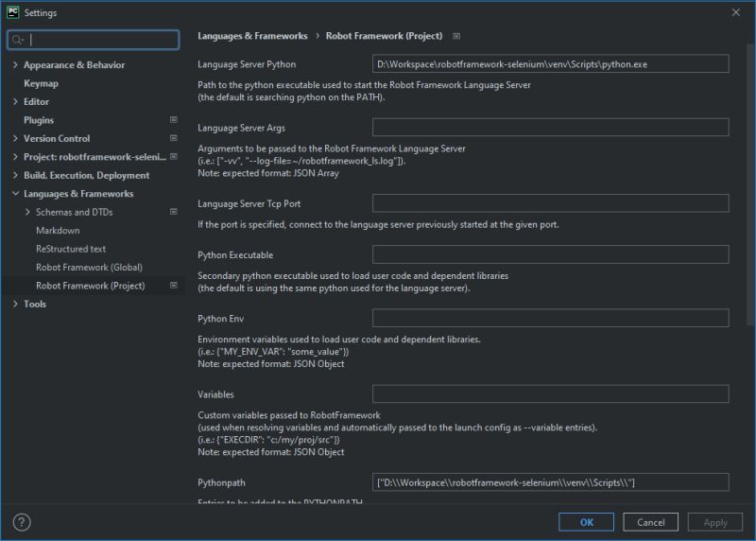Screen dimensions: 756x541
Task: Click the Language Server Python path field
Action: click(x=551, y=64)
